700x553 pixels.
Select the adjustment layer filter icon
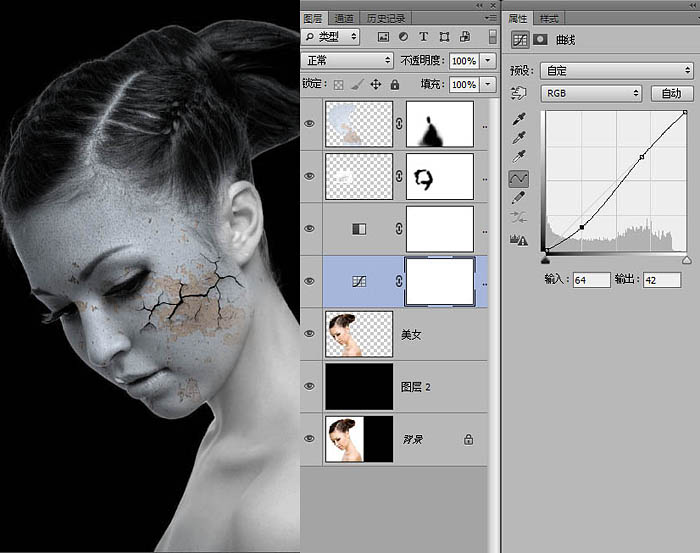403,37
